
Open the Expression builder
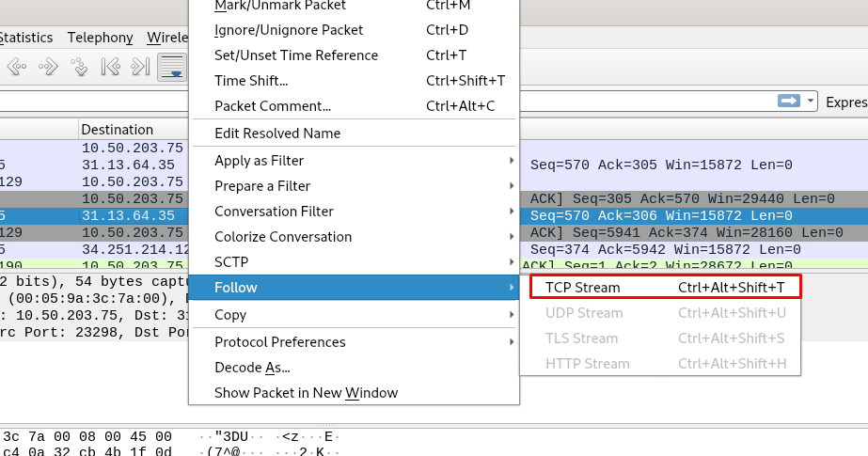coord(846,102)
